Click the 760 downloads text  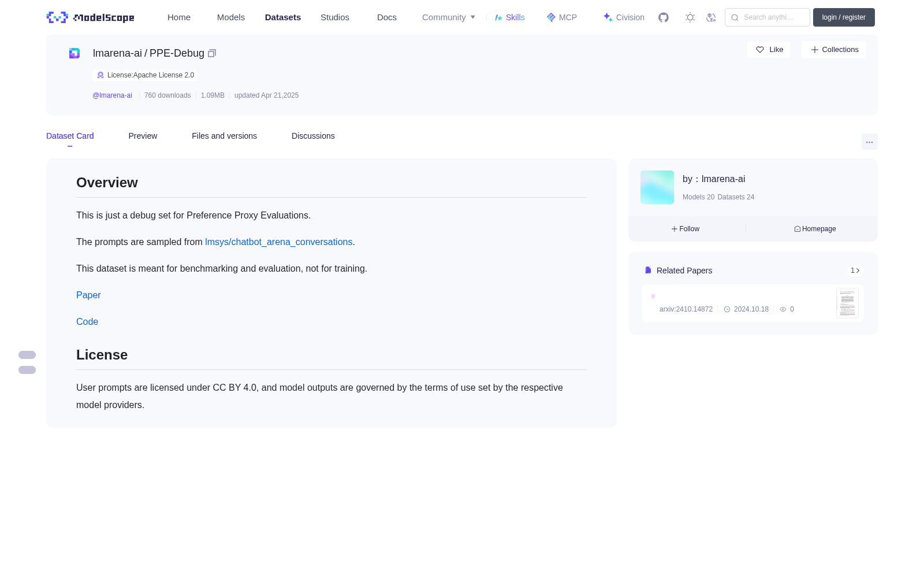167,95
